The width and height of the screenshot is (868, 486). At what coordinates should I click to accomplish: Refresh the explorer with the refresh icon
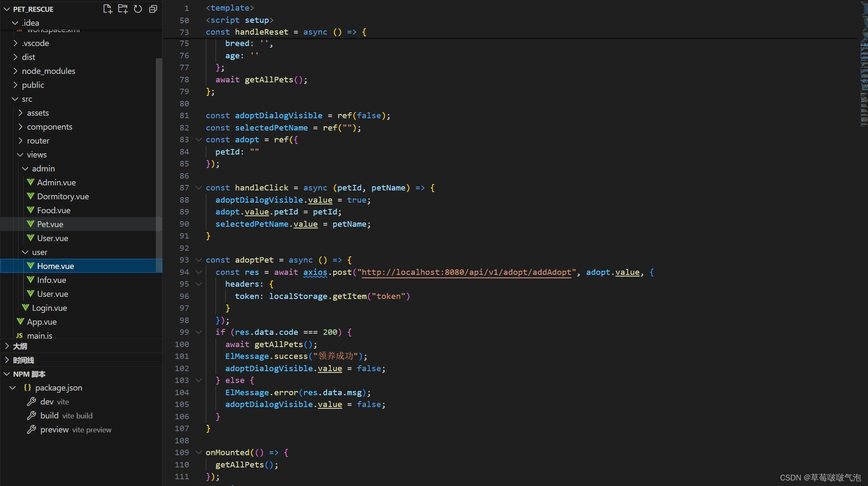pyautogui.click(x=138, y=9)
